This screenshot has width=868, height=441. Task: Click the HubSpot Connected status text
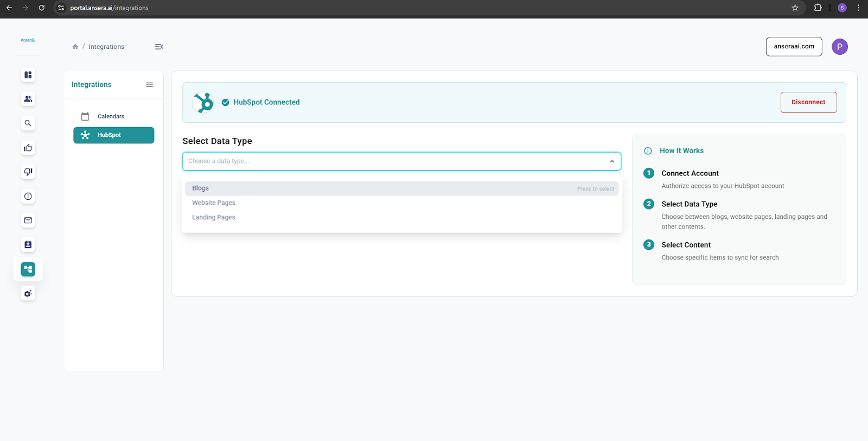coord(266,102)
